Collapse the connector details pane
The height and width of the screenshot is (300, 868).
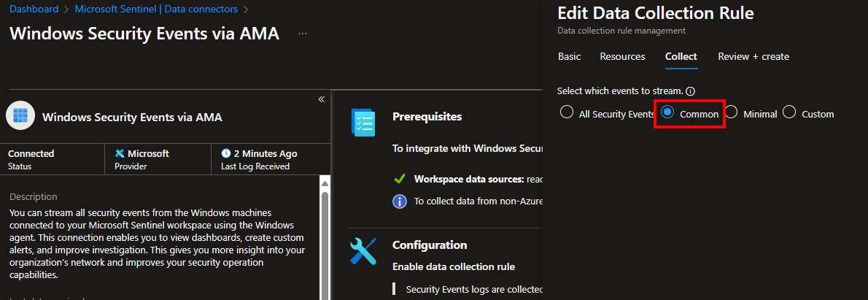[x=321, y=99]
